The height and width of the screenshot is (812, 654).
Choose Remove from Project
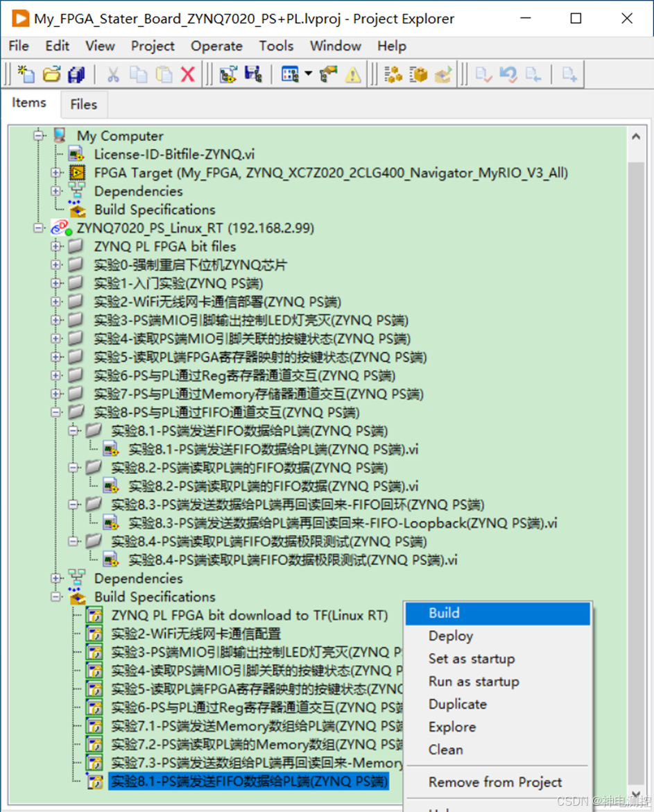(x=497, y=782)
